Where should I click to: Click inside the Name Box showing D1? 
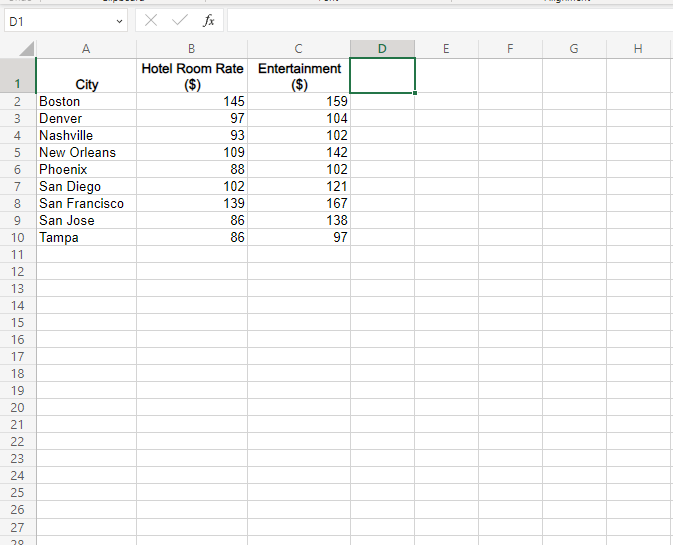click(x=59, y=21)
